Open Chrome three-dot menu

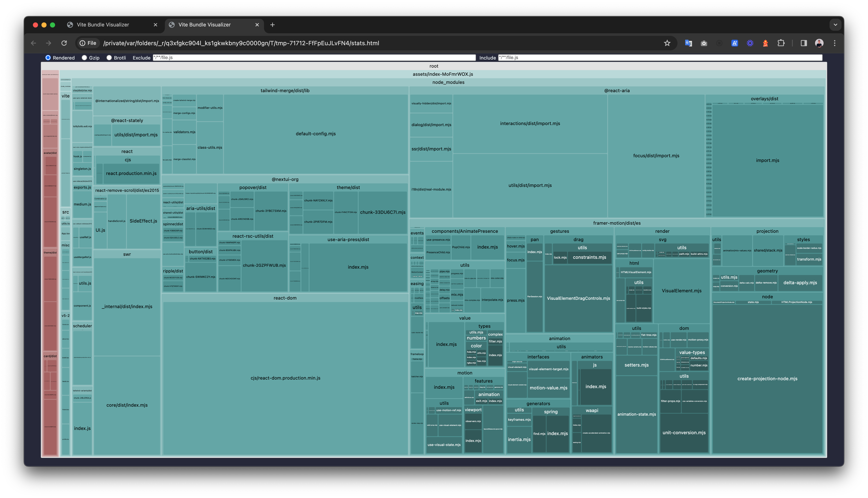pyautogui.click(x=834, y=43)
